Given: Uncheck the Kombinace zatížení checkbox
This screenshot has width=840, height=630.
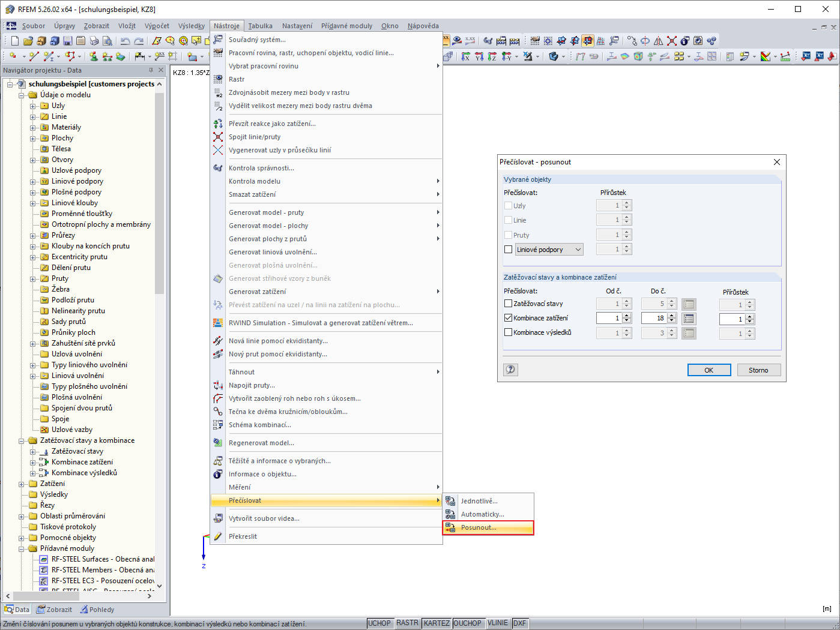Looking at the screenshot, I should [509, 318].
